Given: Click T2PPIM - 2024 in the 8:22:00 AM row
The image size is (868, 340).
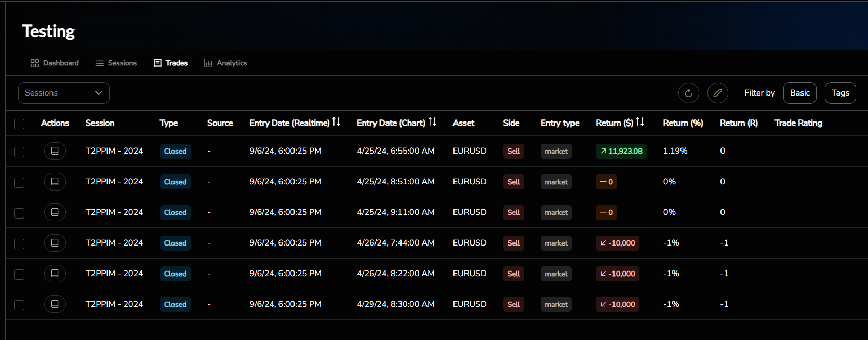Looking at the screenshot, I should pos(114,274).
